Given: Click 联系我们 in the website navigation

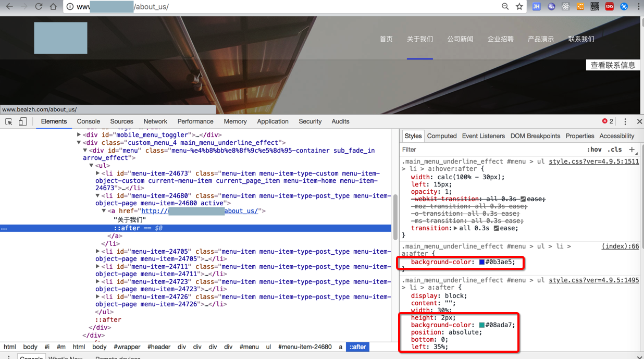Looking at the screenshot, I should point(581,39).
